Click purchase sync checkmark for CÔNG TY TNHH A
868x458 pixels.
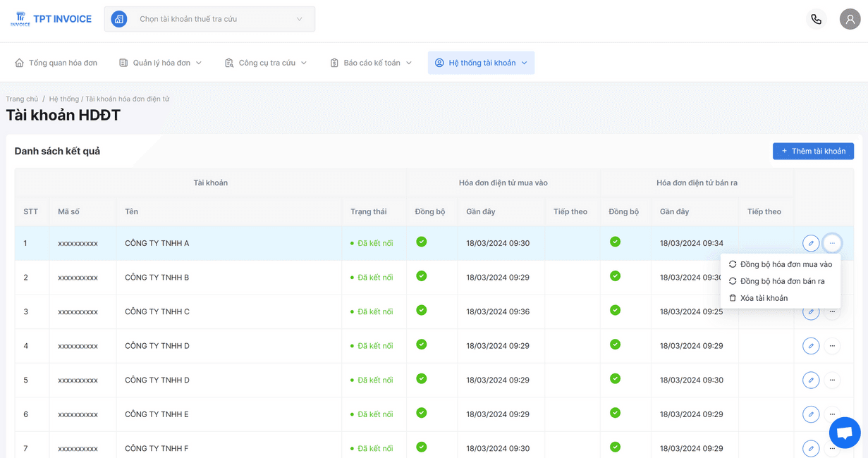click(x=422, y=242)
